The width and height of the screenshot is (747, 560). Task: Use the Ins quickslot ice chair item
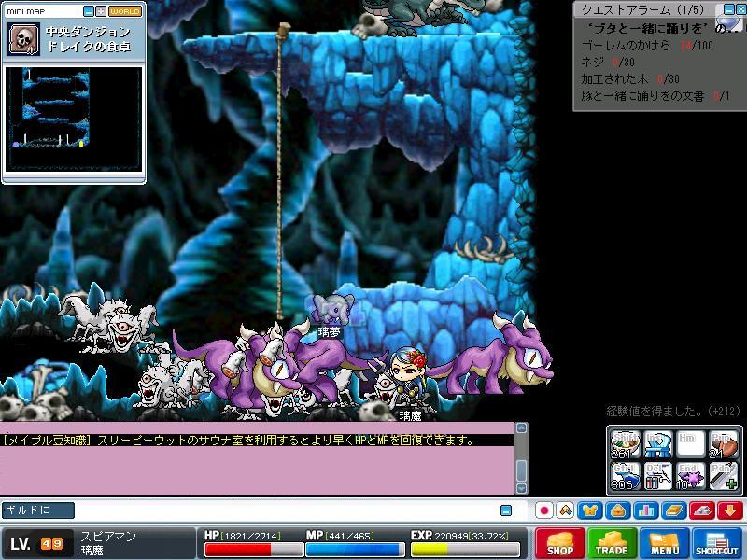click(x=658, y=445)
